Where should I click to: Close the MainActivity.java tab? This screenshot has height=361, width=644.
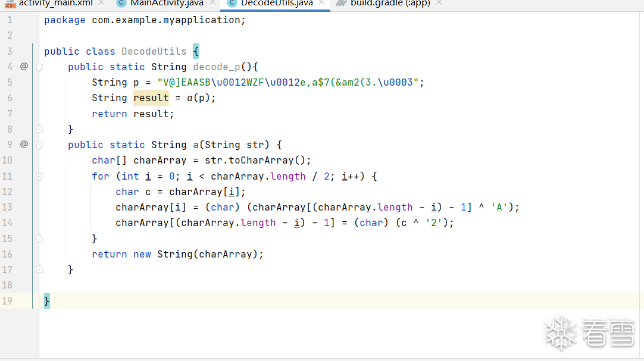212,3
